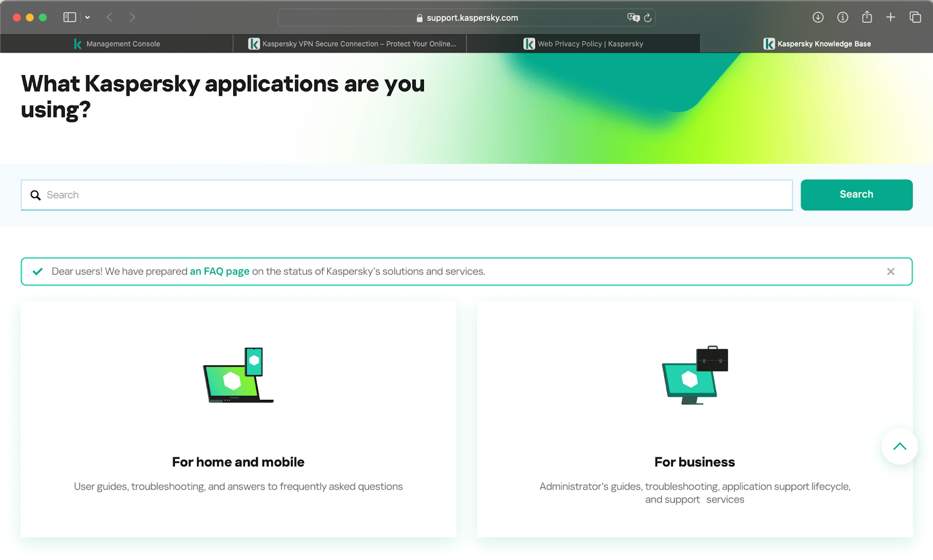This screenshot has height=560, width=933.
Task: Open the For business heading
Action: (x=695, y=462)
